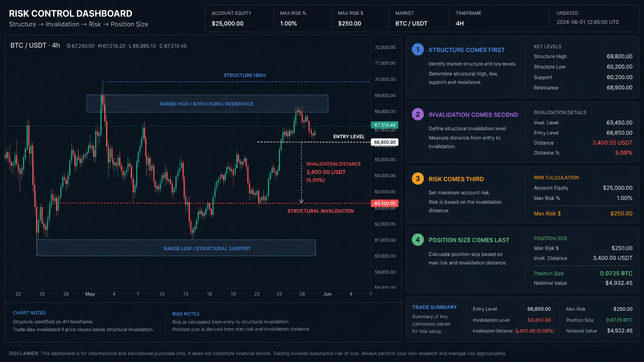Click the BTC / USDT · 4h chart title
The width and height of the screenshot is (644, 362).
click(x=35, y=45)
